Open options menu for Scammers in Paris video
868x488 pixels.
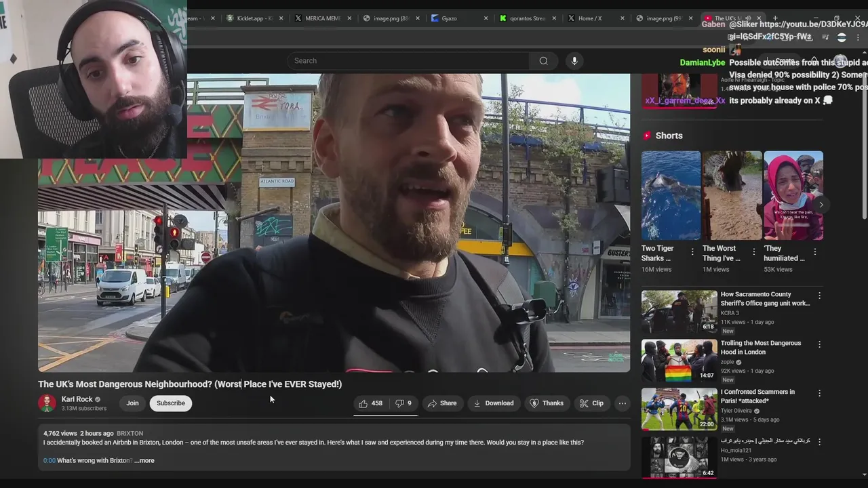[819, 393]
